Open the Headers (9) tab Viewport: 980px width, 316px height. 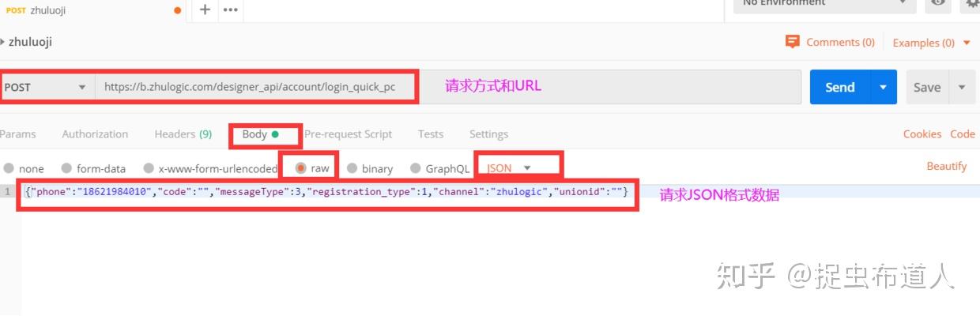coord(183,134)
